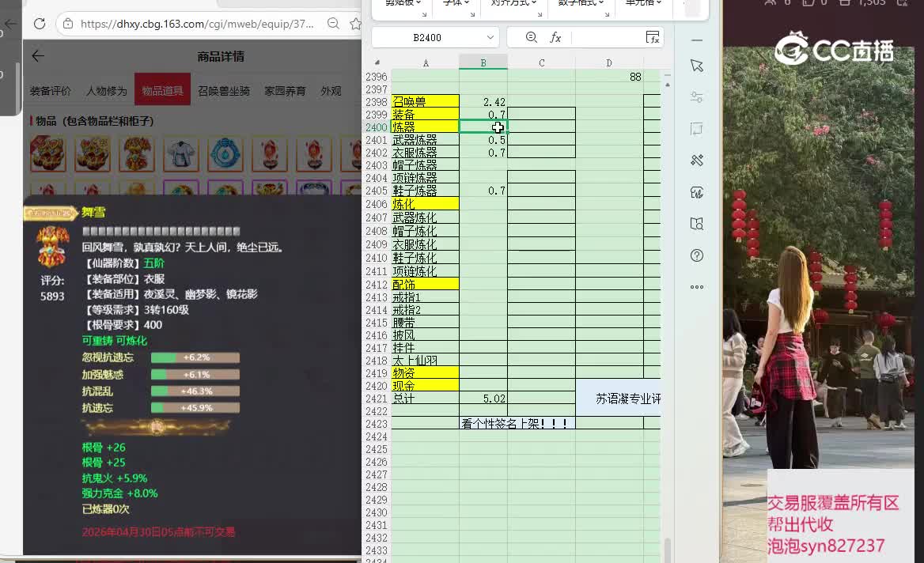The height and width of the screenshot is (563, 924).
Task: Open 字体 dialog launcher arrow
Action: pos(472,14)
